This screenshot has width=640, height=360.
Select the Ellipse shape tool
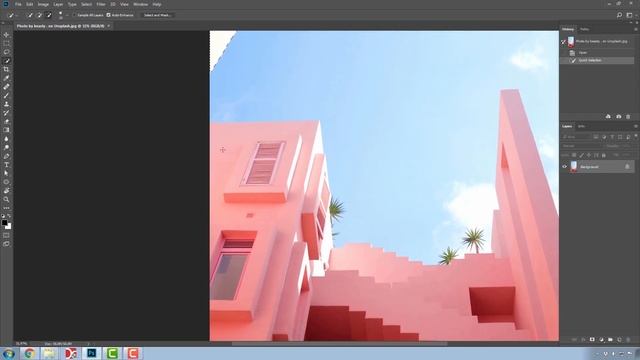6,182
